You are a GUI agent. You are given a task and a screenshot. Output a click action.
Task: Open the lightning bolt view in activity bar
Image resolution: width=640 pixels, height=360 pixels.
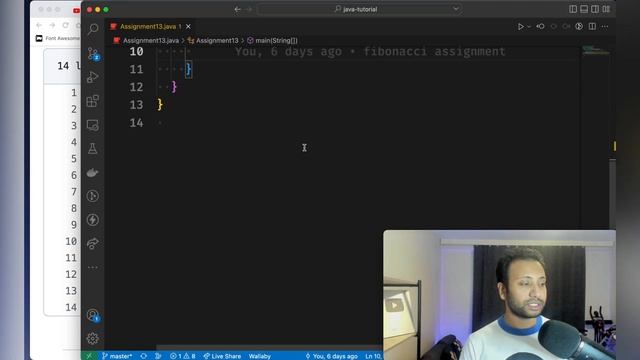(x=93, y=220)
